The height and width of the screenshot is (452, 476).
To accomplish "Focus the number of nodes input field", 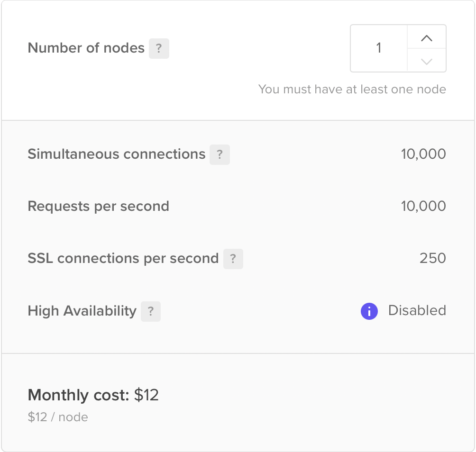I will [379, 48].
